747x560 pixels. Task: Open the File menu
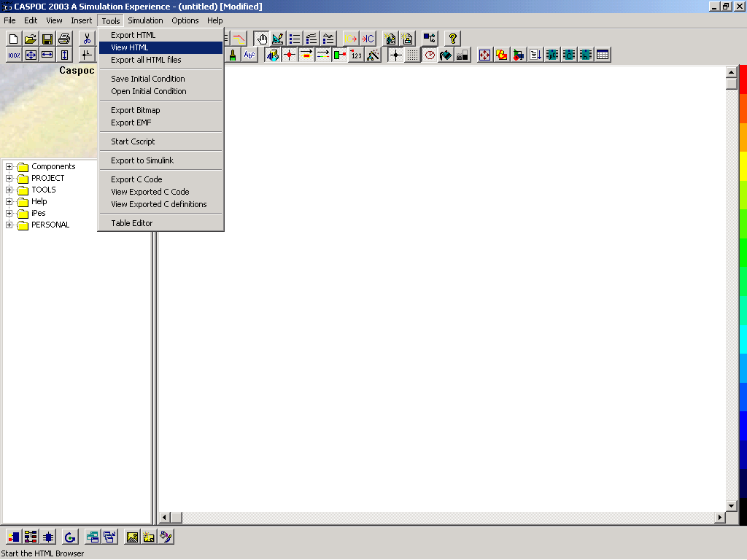point(9,20)
